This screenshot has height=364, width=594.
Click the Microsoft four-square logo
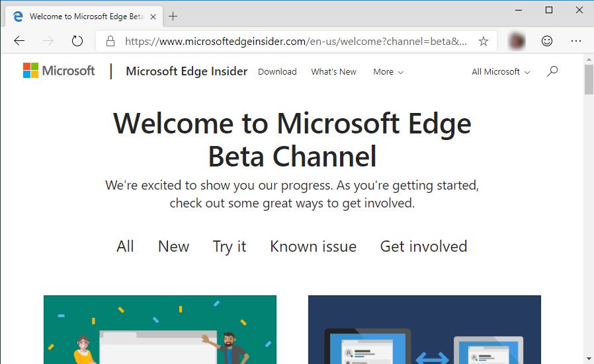point(30,71)
